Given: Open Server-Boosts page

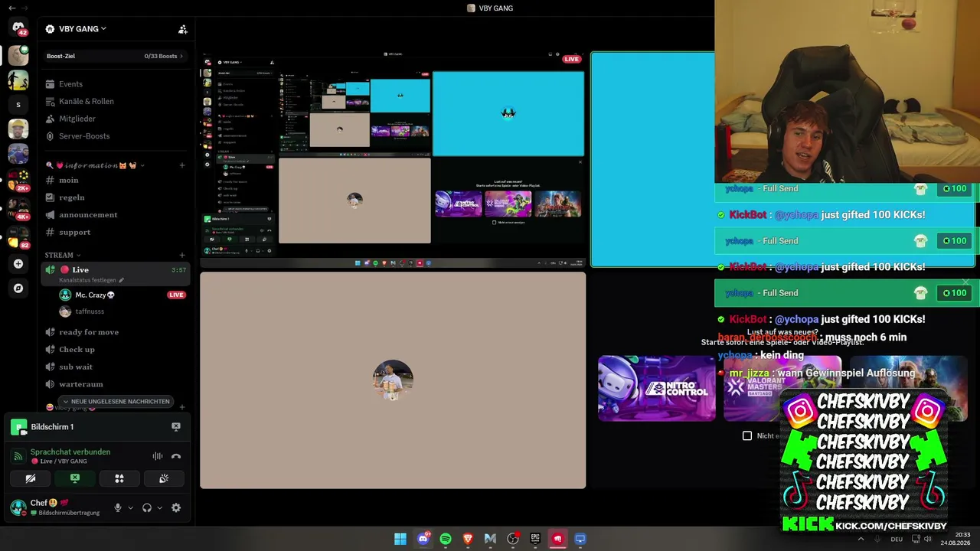Looking at the screenshot, I should tap(115, 136).
